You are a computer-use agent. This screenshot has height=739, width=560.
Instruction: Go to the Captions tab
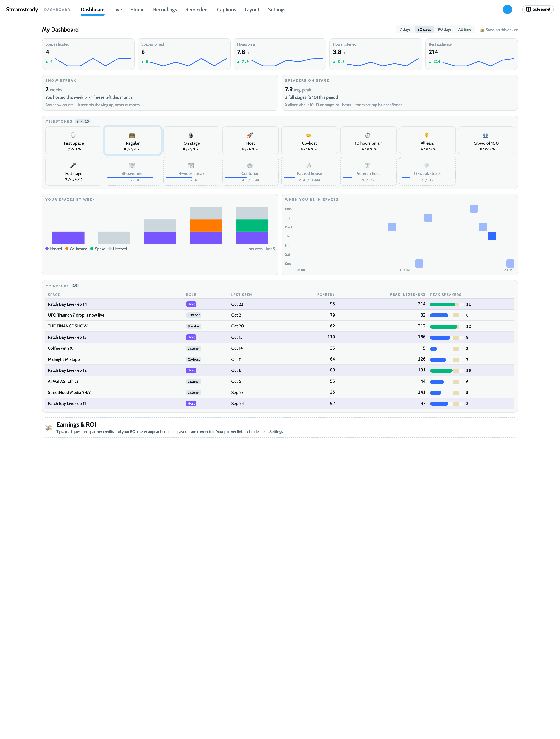tap(226, 10)
